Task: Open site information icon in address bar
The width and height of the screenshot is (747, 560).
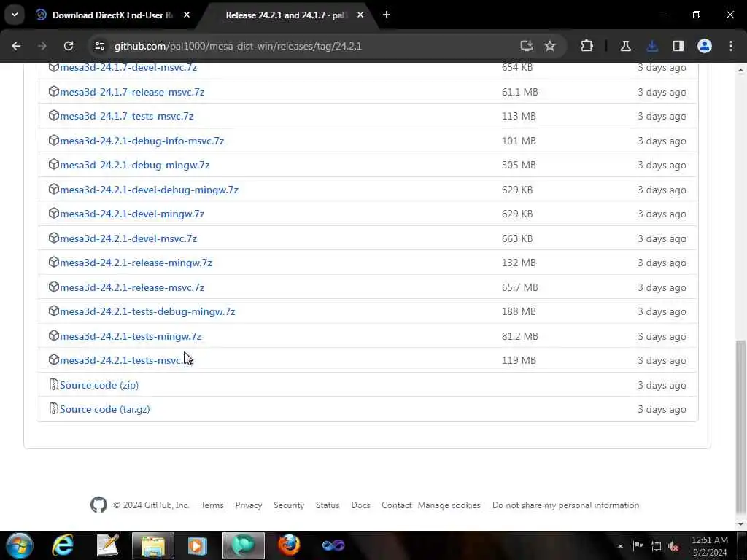Action: 99,46
